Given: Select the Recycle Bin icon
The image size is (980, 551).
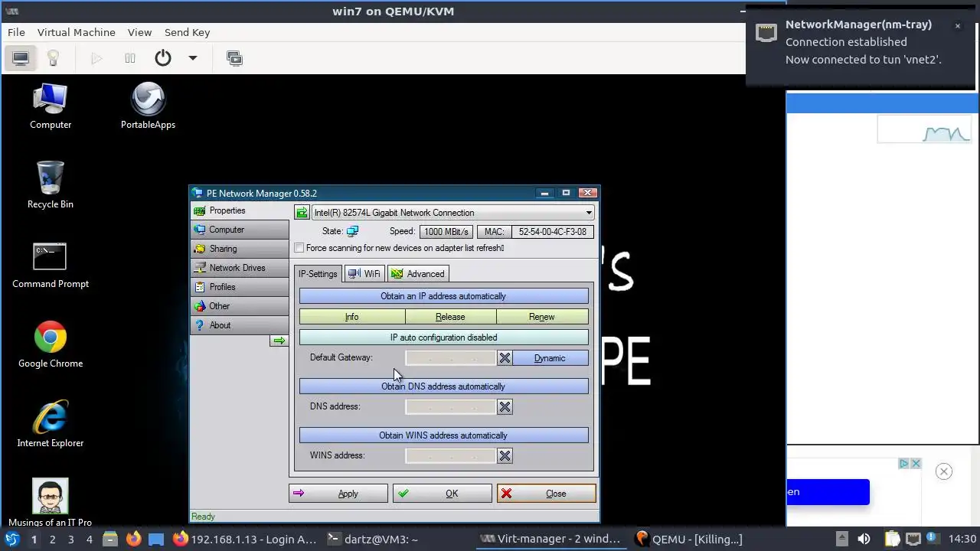Looking at the screenshot, I should click(x=51, y=185).
